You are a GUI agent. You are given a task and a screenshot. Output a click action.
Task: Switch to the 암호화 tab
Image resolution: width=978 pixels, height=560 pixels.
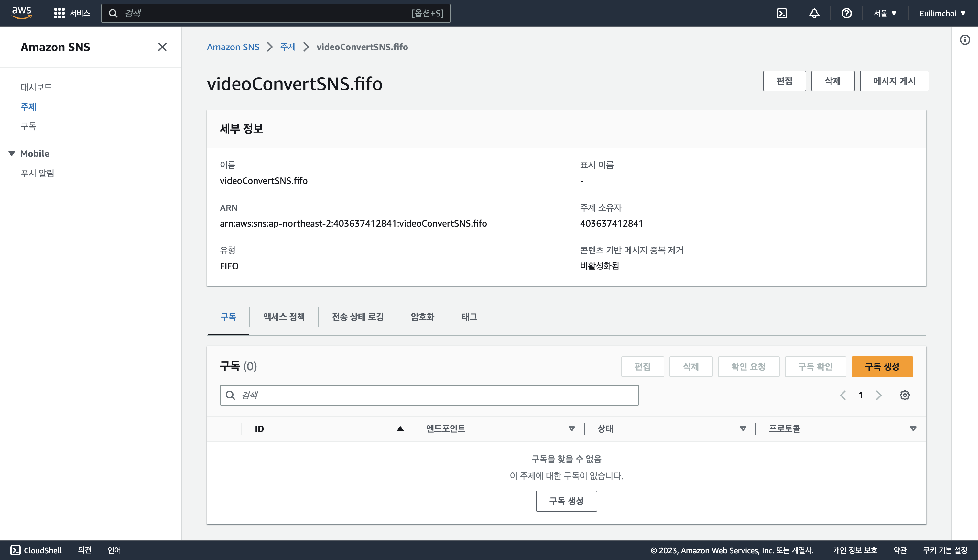click(x=422, y=317)
